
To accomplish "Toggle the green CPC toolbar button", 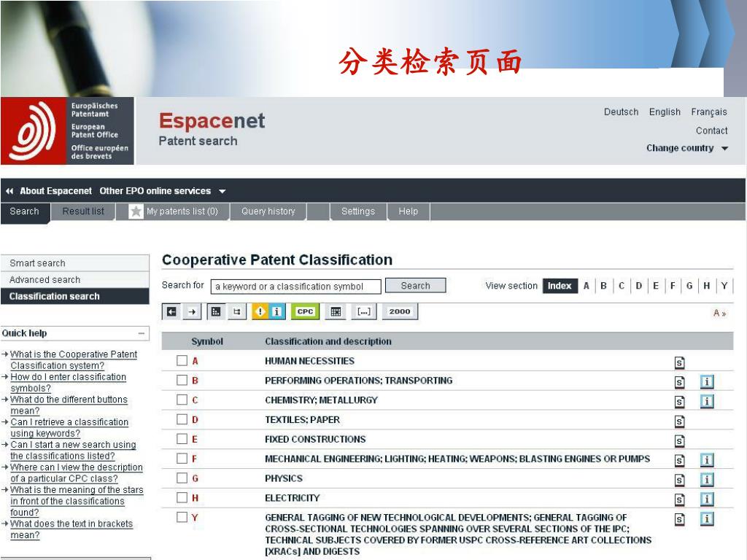I will 305,312.
